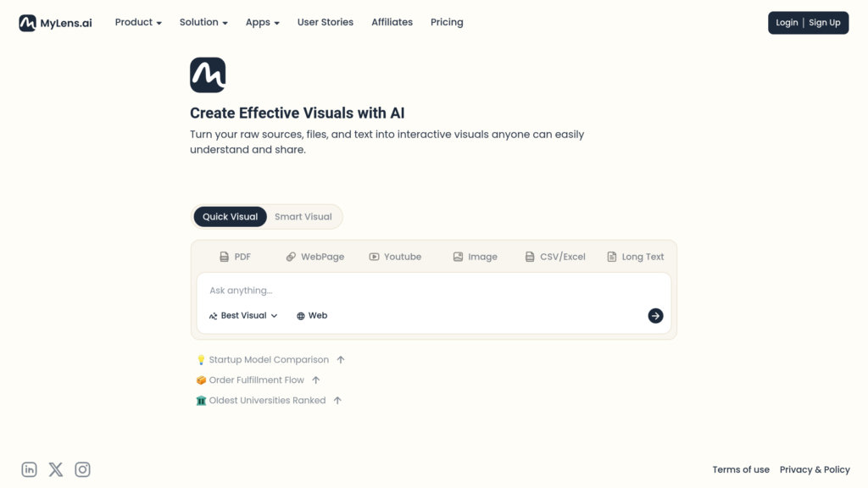Click the MyLens.ai logo in header
This screenshot has height=488, width=868.
55,23
